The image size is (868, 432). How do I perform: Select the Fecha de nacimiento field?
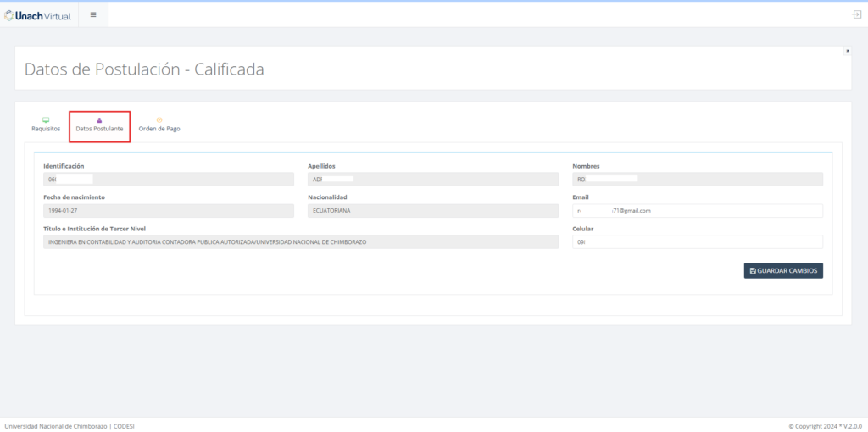[168, 211]
